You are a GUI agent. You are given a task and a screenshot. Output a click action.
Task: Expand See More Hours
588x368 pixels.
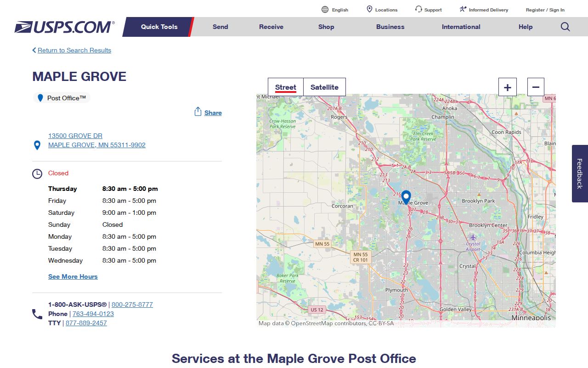(x=73, y=276)
